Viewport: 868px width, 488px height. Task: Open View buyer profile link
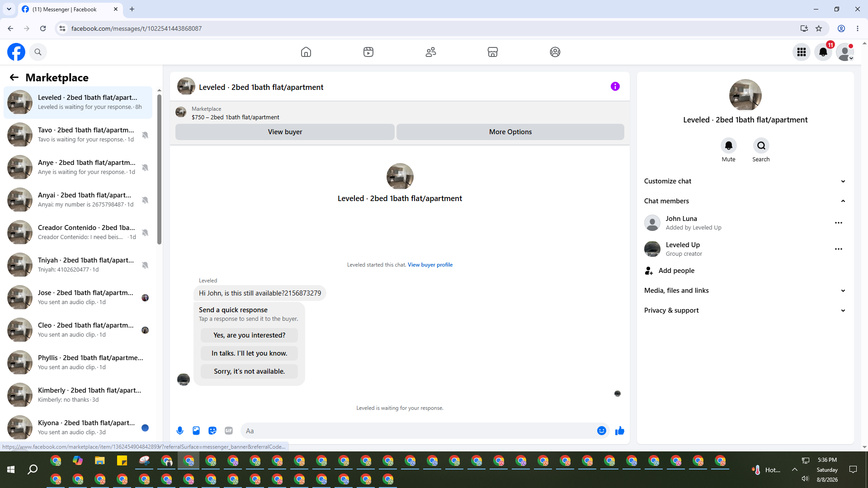click(x=430, y=265)
